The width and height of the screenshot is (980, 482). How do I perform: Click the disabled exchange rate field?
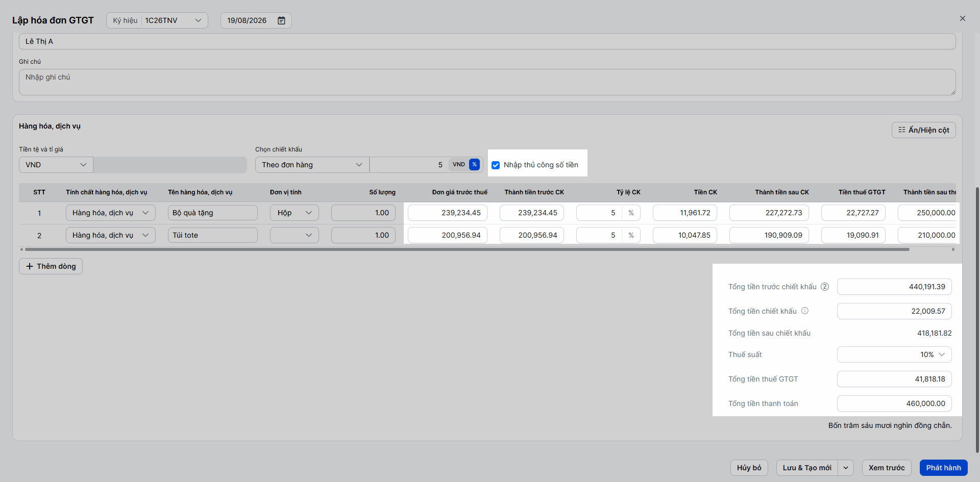pos(170,165)
